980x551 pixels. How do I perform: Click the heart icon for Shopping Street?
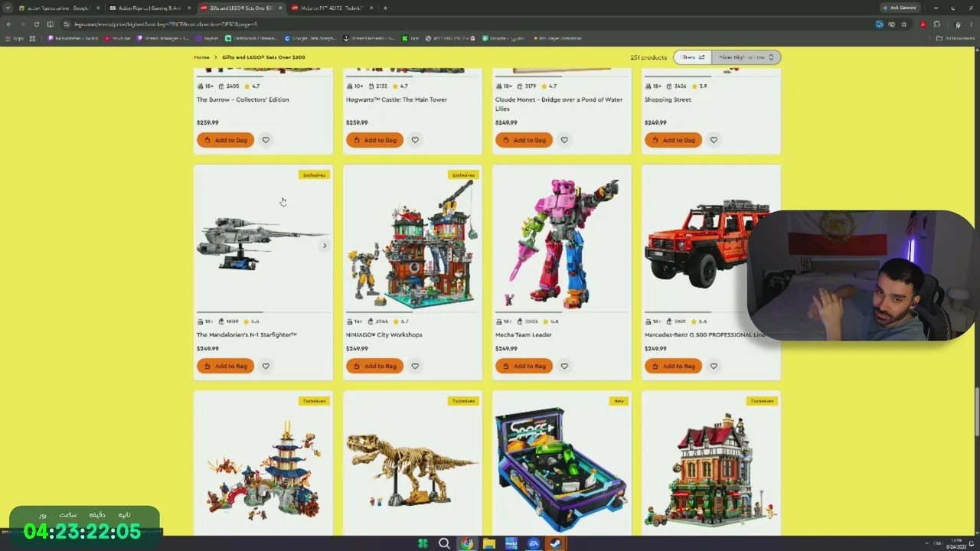coord(714,140)
